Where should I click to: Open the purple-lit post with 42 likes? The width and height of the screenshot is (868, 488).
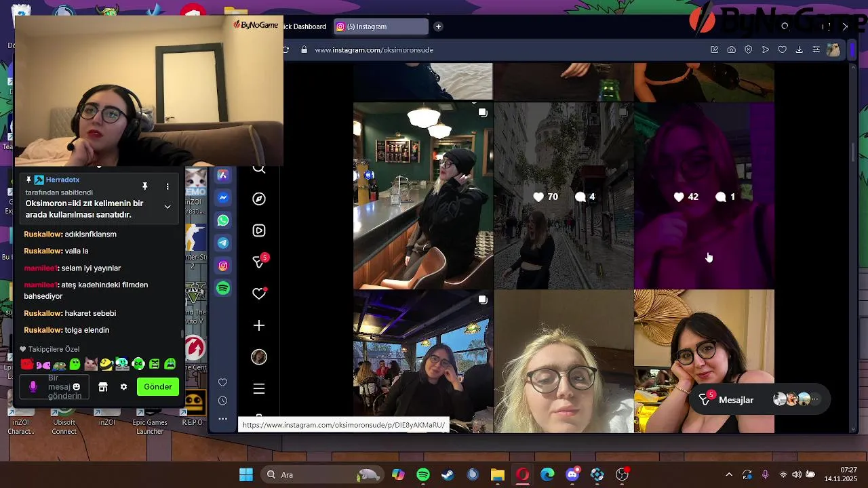pyautogui.click(x=704, y=196)
